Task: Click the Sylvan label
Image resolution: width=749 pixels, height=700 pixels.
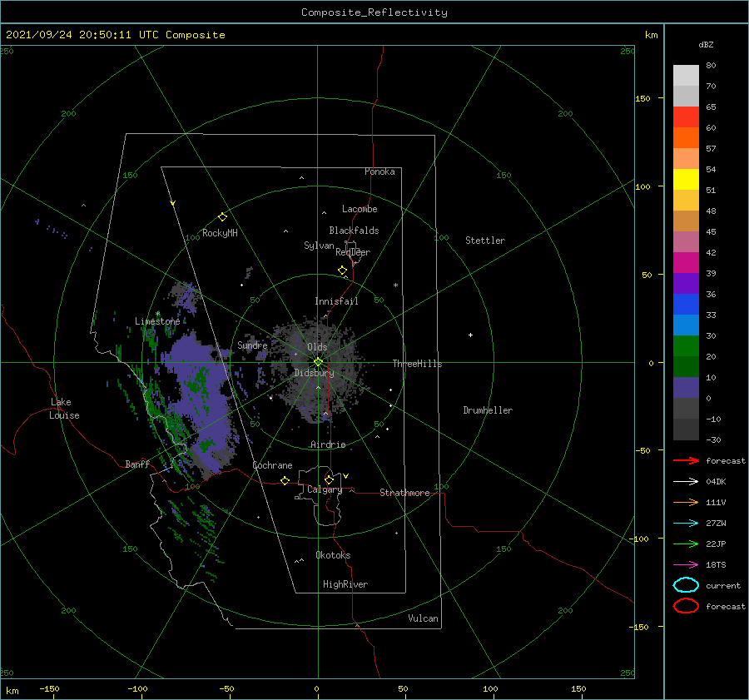Action: (x=319, y=246)
